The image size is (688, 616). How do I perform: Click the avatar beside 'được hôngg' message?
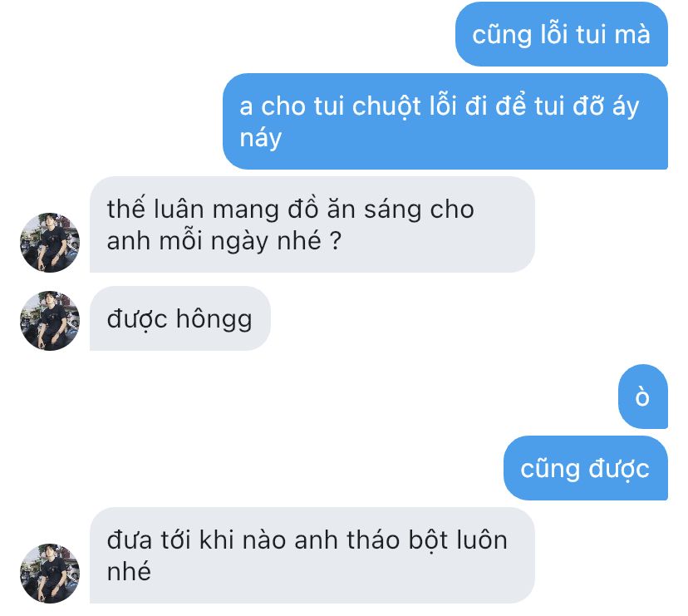[50, 321]
